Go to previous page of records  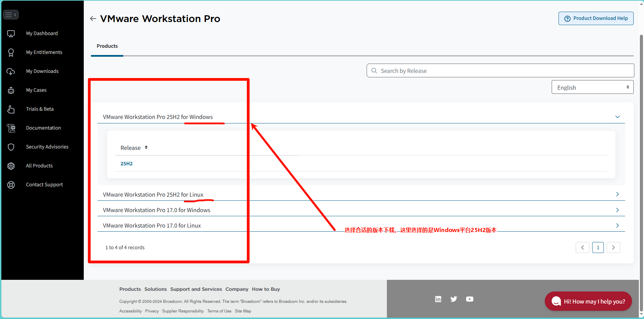coord(583,247)
